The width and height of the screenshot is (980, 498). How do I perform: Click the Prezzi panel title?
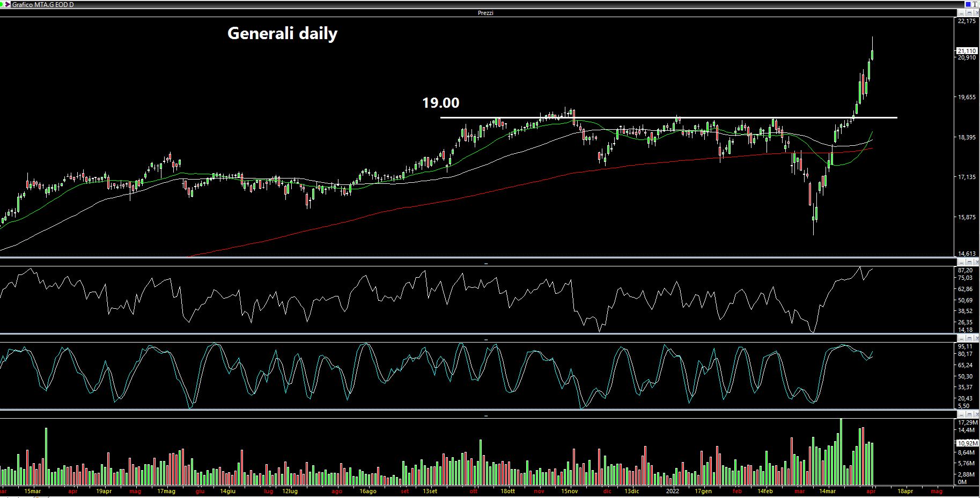pyautogui.click(x=485, y=13)
